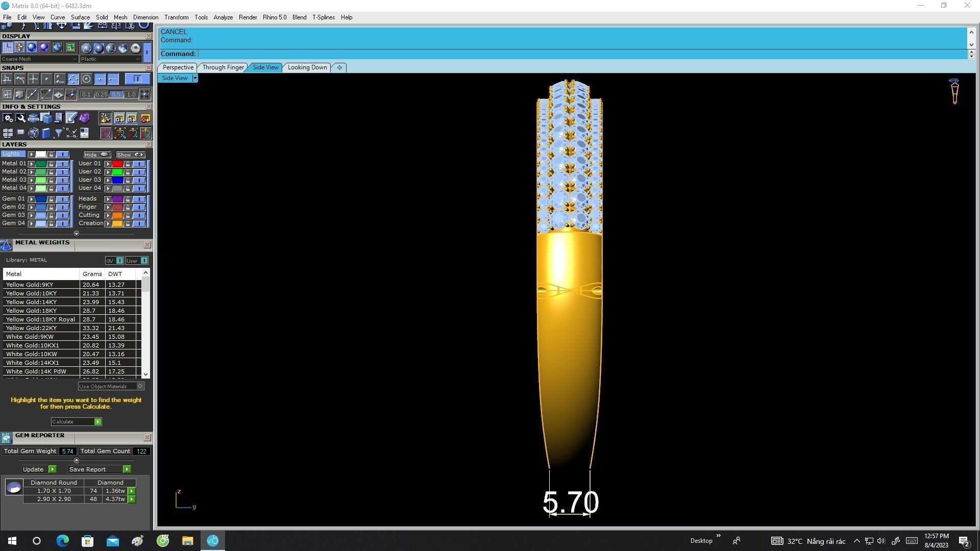Click the red color swatch of User 01
The image size is (980, 551).
[117, 164]
